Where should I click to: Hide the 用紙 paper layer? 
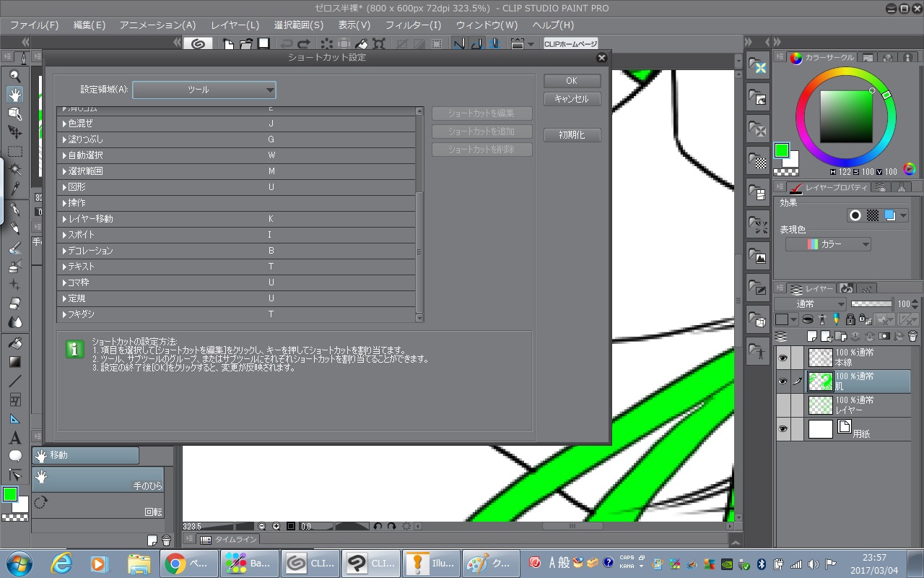pyautogui.click(x=783, y=429)
